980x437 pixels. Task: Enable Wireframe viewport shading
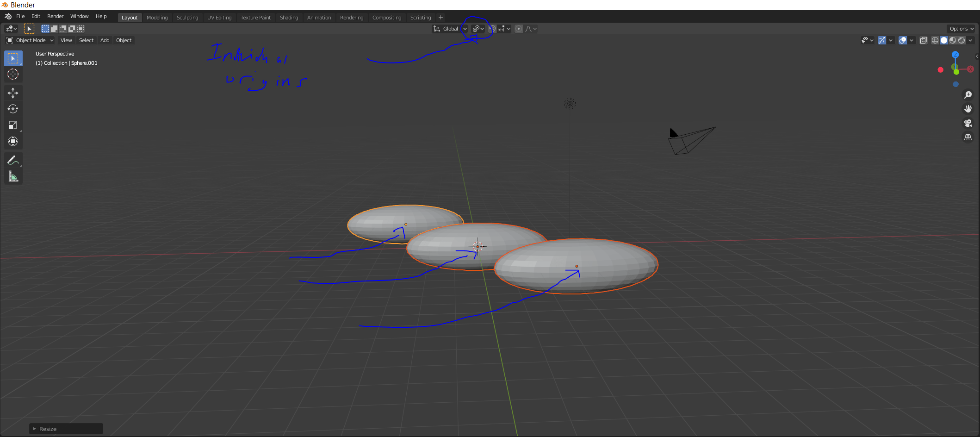pos(935,40)
